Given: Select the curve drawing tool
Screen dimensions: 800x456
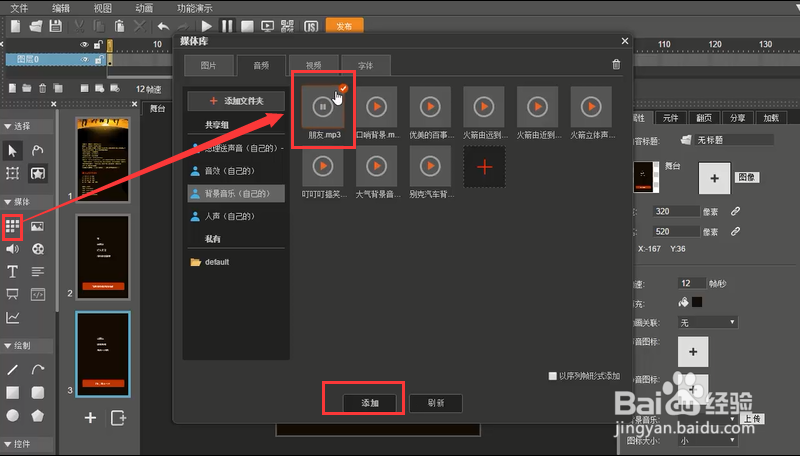Looking at the screenshot, I should (x=38, y=369).
